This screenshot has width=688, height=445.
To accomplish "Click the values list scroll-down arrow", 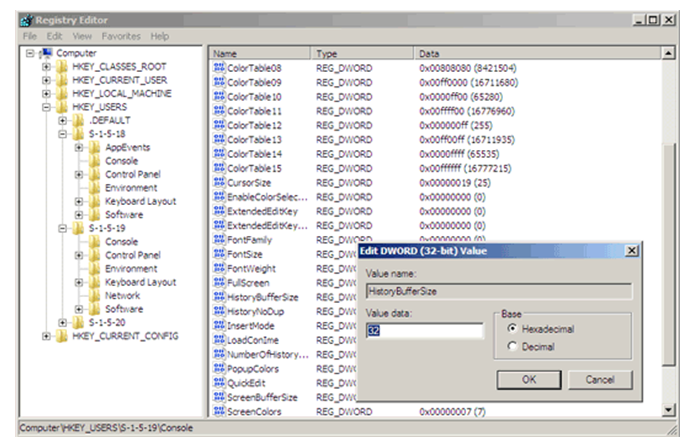I will click(x=668, y=410).
